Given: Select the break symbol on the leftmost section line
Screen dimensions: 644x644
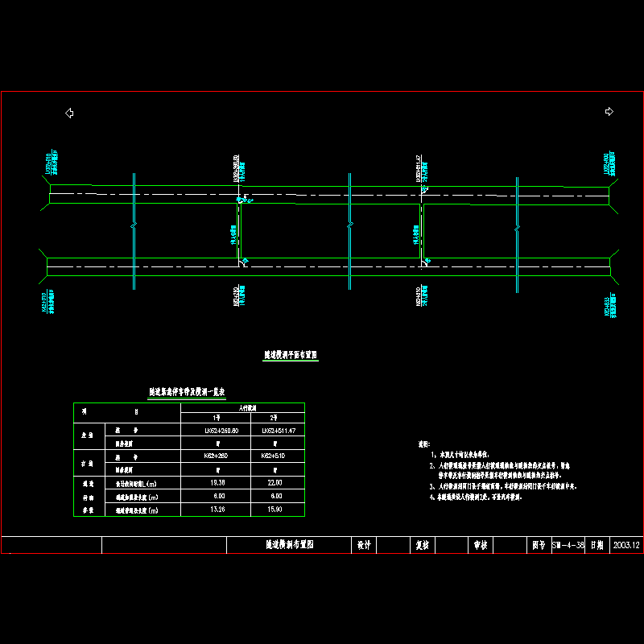Looking at the screenshot, I should [x=134, y=227].
